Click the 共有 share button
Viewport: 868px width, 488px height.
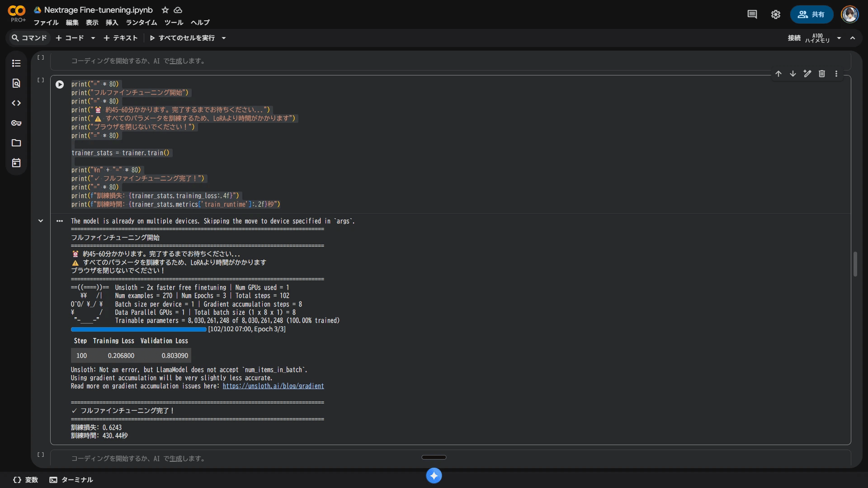click(x=811, y=14)
